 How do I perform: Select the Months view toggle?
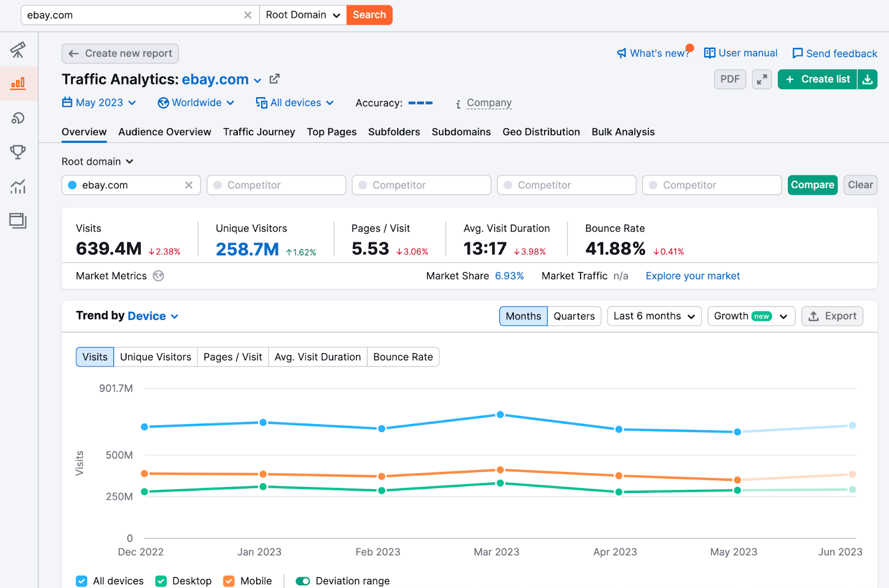(523, 316)
